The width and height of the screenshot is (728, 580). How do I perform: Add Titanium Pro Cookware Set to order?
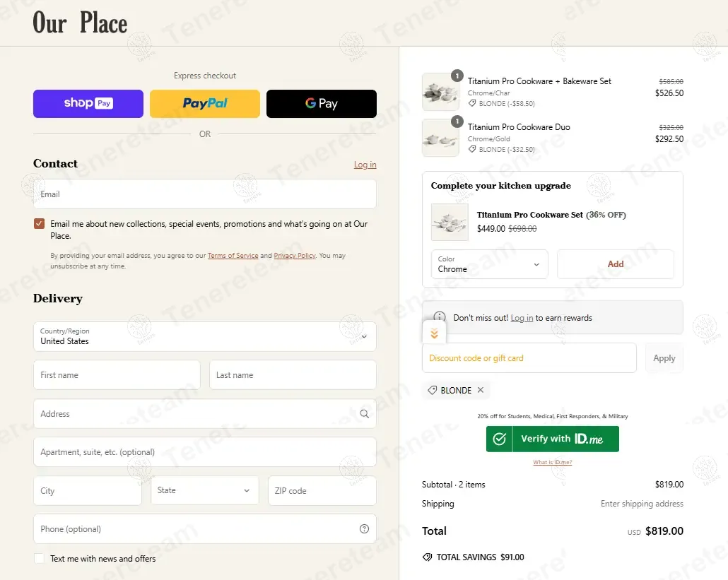click(x=615, y=264)
